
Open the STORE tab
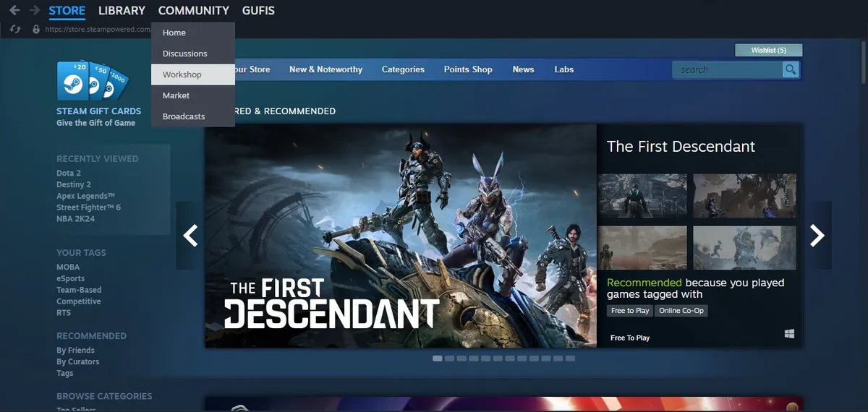(67, 11)
